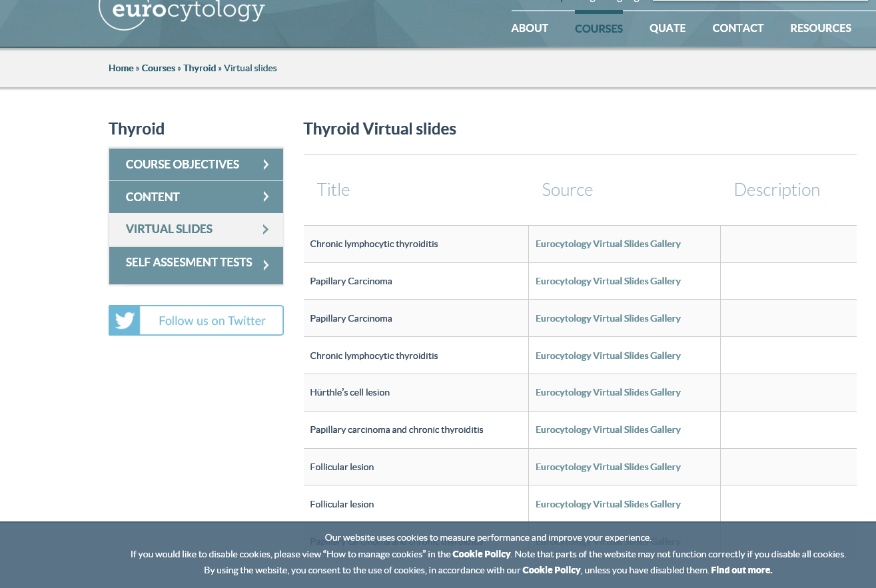This screenshot has width=876, height=588.
Task: Click the Thyroid Virtual slides heading
Action: tap(380, 129)
